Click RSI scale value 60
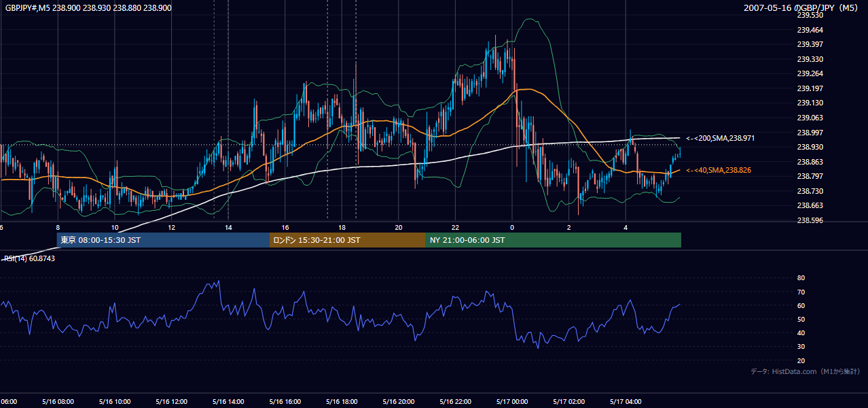Viewport: 868px width, 408px height. (x=801, y=305)
